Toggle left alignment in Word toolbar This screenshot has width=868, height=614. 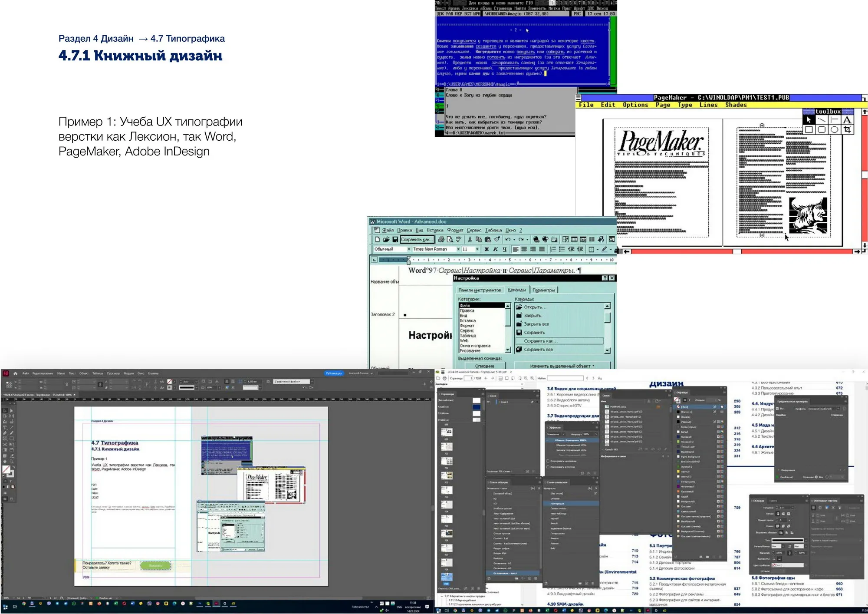tap(515, 249)
